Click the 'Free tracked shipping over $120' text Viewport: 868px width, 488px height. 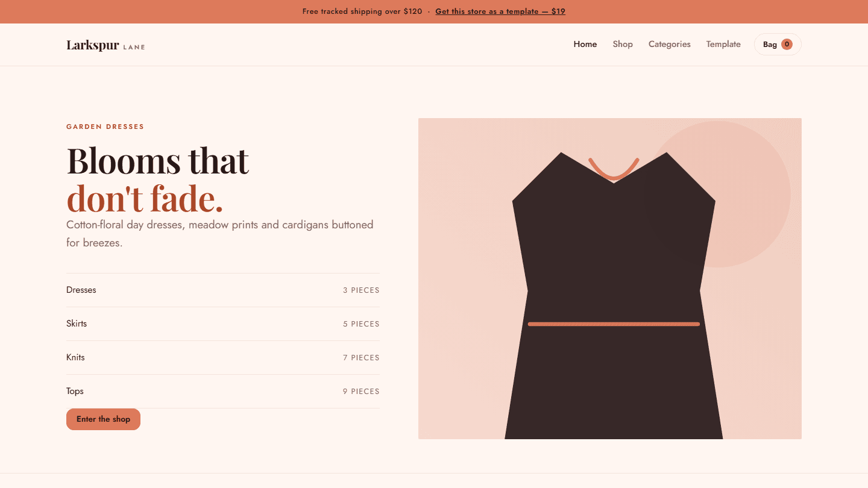coord(362,11)
